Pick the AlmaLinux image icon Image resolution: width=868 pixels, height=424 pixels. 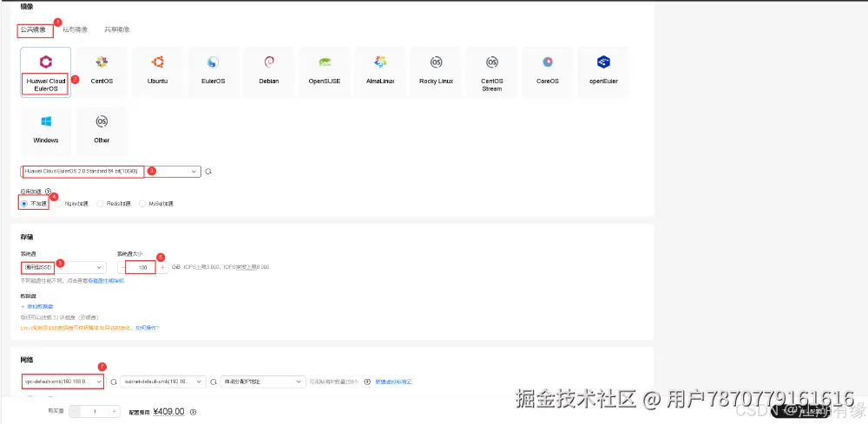(x=380, y=62)
